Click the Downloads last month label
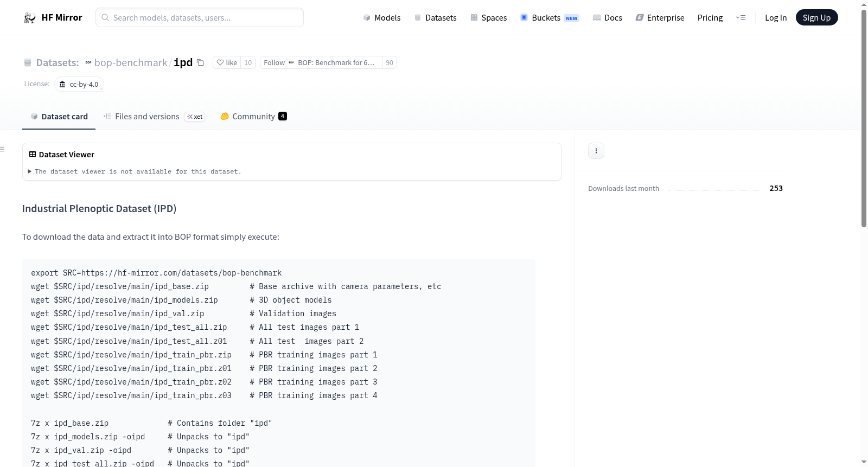 624,189
